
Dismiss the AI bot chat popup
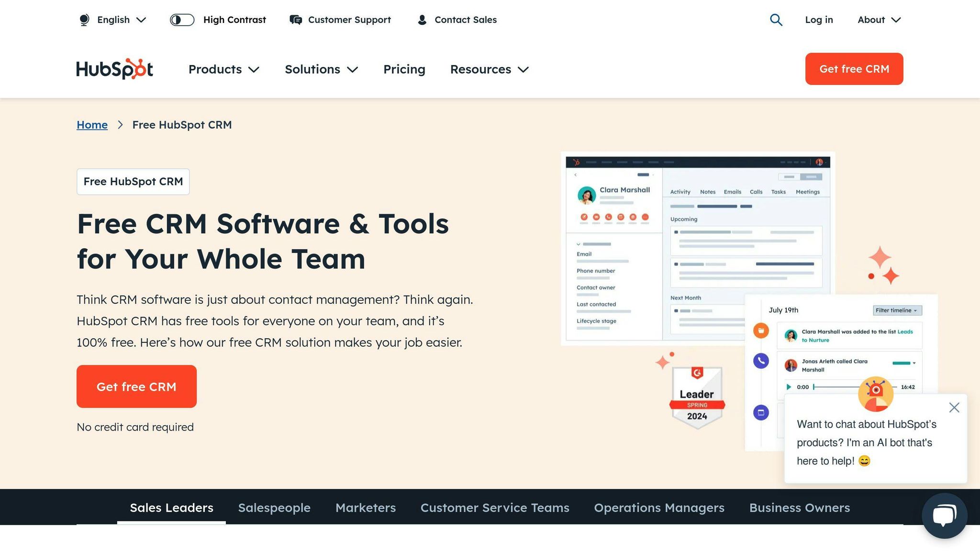point(954,407)
